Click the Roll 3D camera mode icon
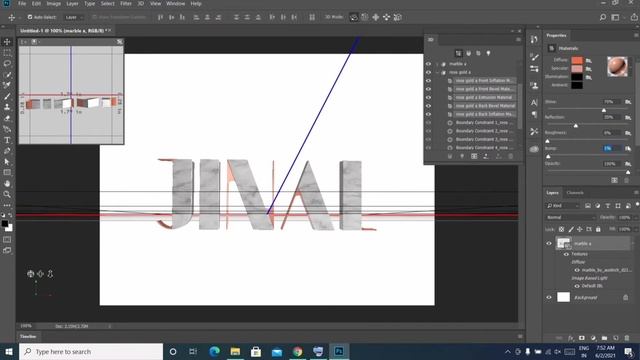The width and height of the screenshot is (640, 360). click(364, 17)
